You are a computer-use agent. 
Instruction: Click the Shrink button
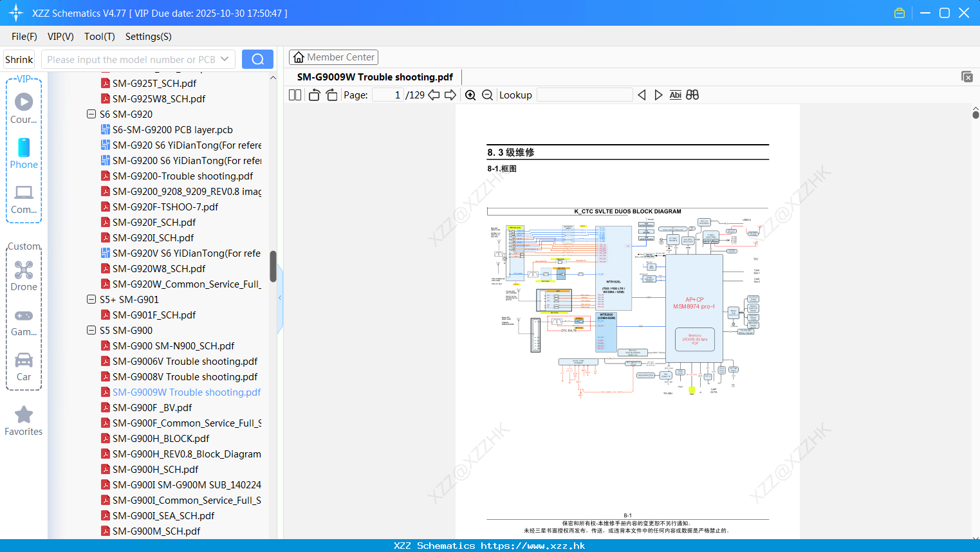pos(19,59)
